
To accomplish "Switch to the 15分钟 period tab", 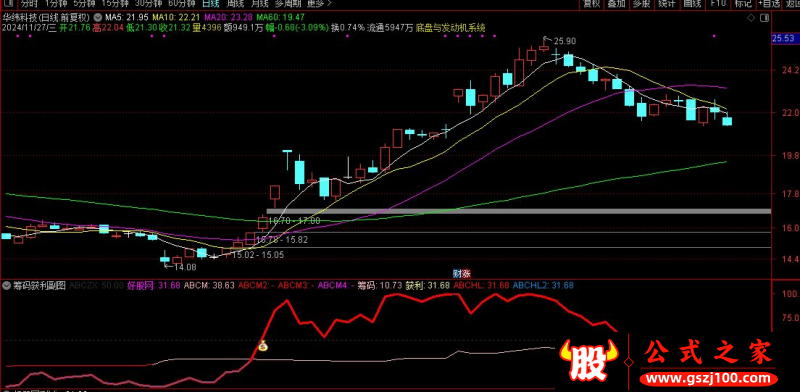I will (112, 4).
